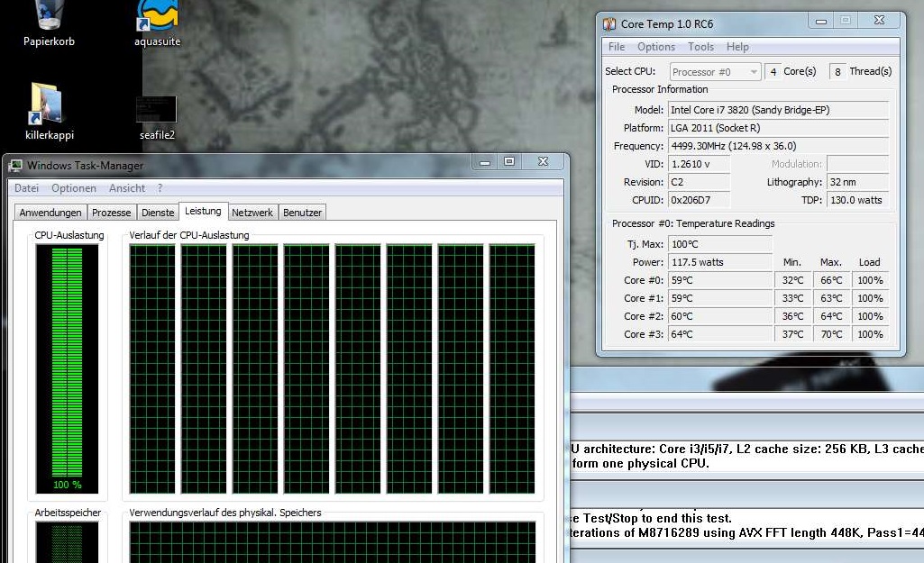
Task: Click Core #3 current temperature 64°C
Action: tap(720, 334)
